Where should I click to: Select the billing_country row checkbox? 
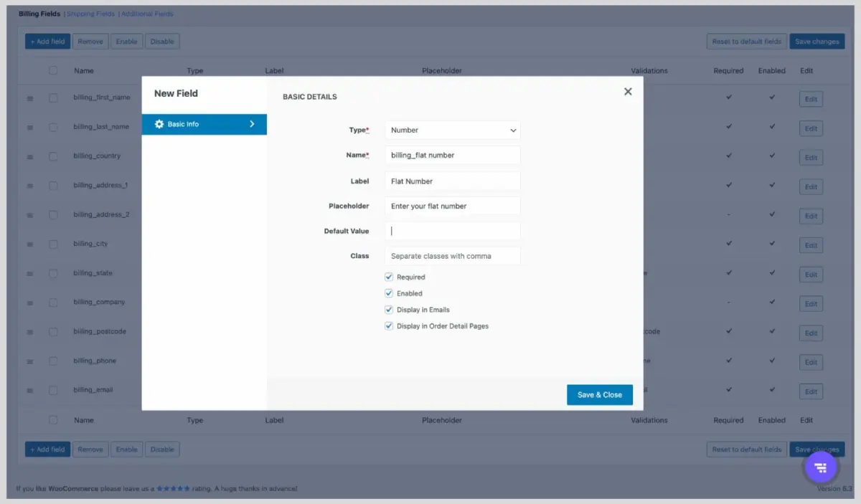(53, 156)
